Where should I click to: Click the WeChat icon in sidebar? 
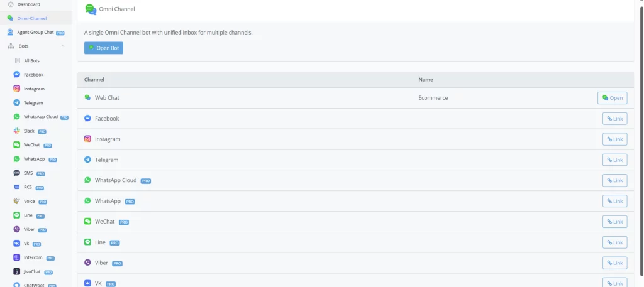tap(17, 144)
